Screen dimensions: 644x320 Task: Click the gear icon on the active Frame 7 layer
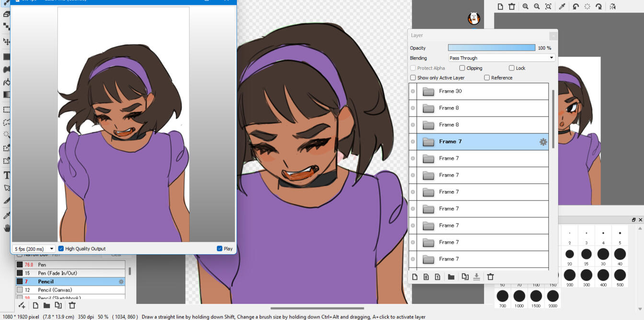[542, 142]
